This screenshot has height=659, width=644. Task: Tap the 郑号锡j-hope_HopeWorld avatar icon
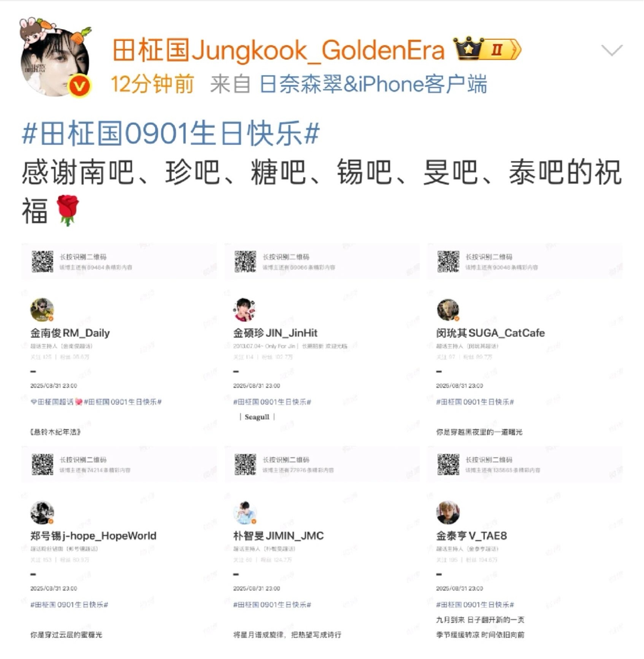point(42,513)
